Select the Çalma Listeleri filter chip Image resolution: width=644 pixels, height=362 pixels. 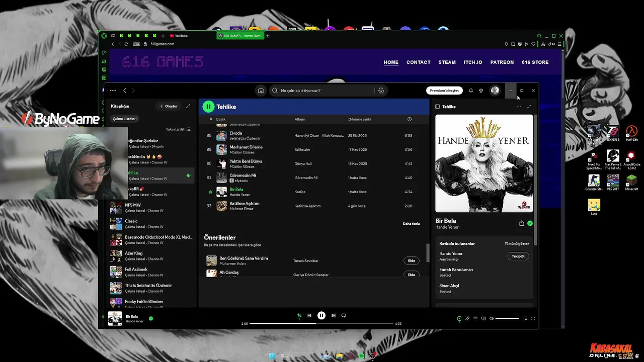tap(124, 119)
